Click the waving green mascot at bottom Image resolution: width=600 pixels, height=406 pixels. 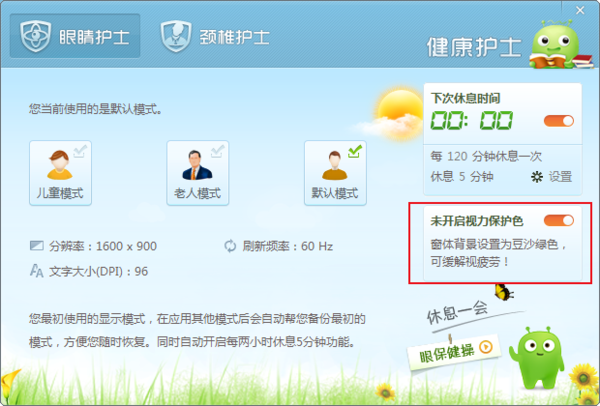point(537,358)
